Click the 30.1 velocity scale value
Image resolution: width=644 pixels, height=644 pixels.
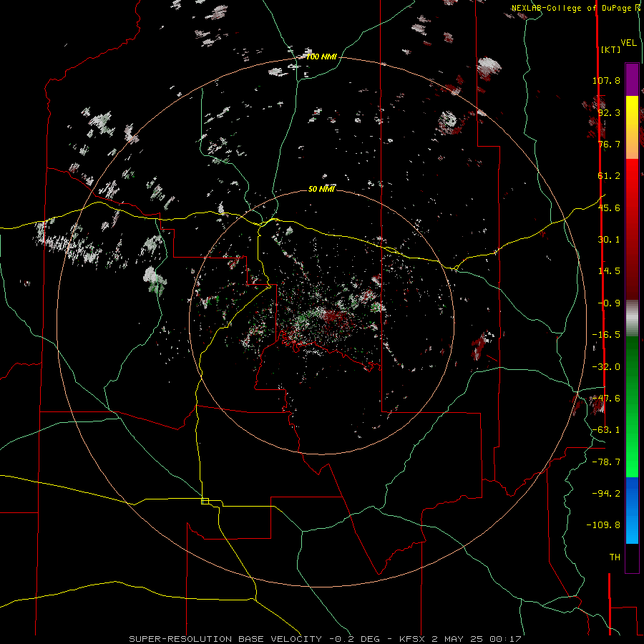[609, 240]
